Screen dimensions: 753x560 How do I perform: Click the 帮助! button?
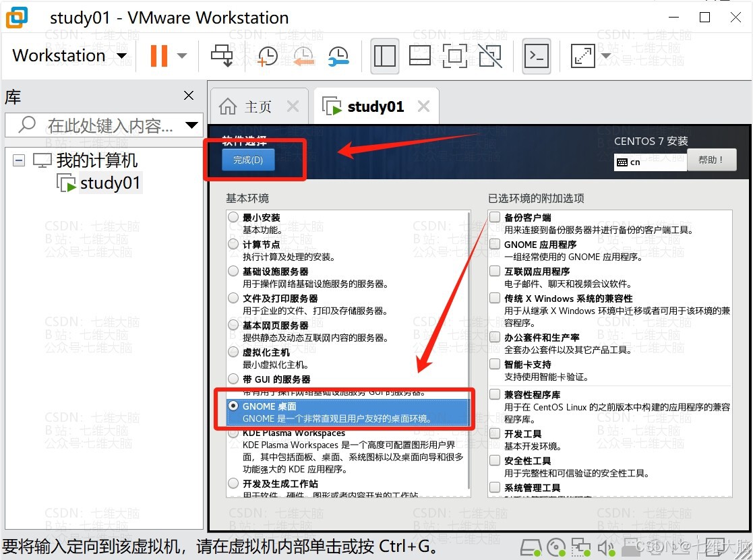711,160
